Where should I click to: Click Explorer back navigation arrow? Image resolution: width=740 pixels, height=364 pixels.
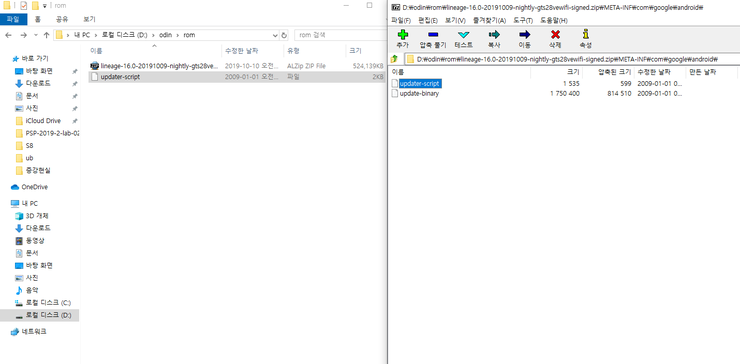[x=9, y=35]
